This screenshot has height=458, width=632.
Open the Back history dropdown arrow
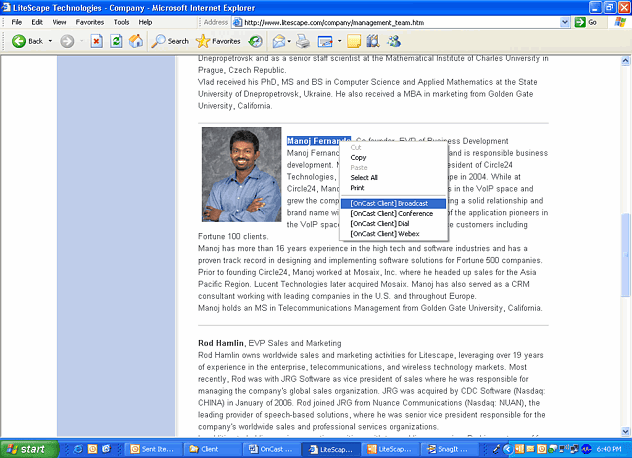[x=50, y=41]
